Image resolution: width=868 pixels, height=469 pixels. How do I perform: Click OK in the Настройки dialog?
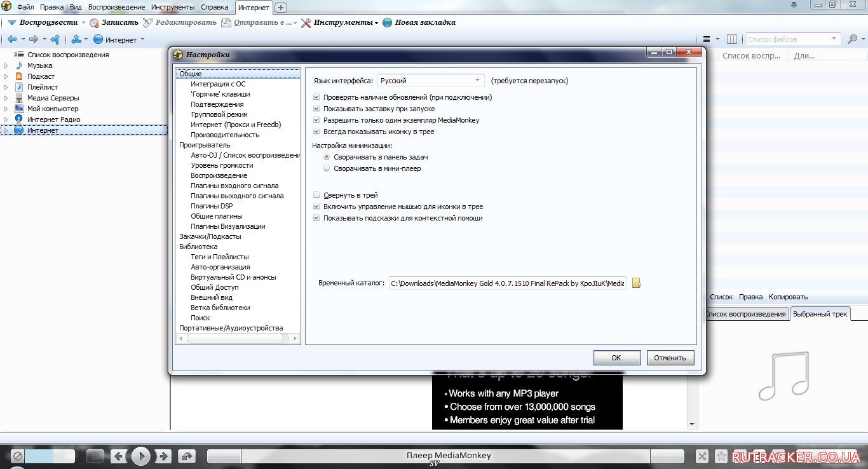pos(616,358)
